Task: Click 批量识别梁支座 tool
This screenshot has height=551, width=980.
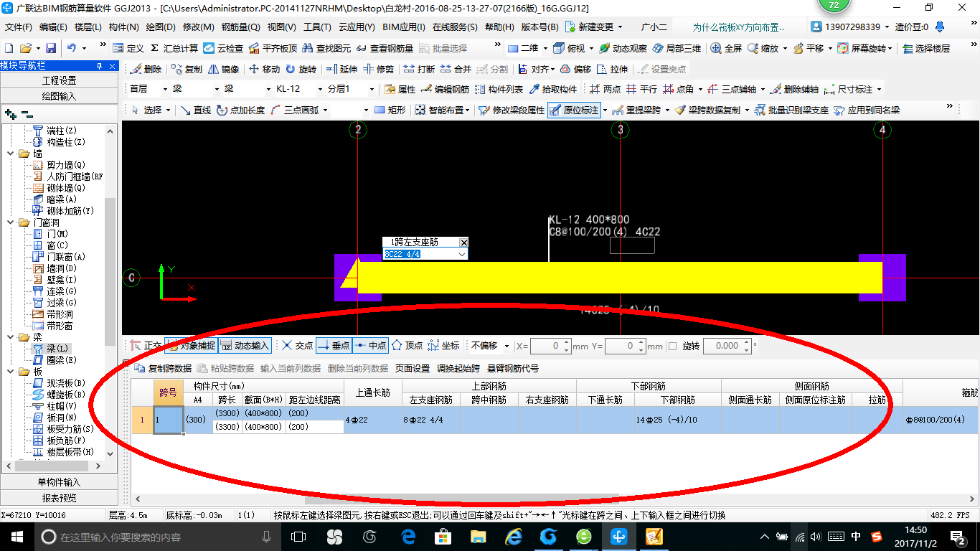Action: 791,110
